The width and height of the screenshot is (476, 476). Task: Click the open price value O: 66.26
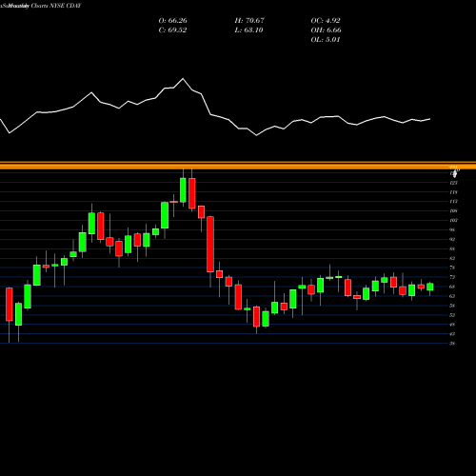point(172,21)
